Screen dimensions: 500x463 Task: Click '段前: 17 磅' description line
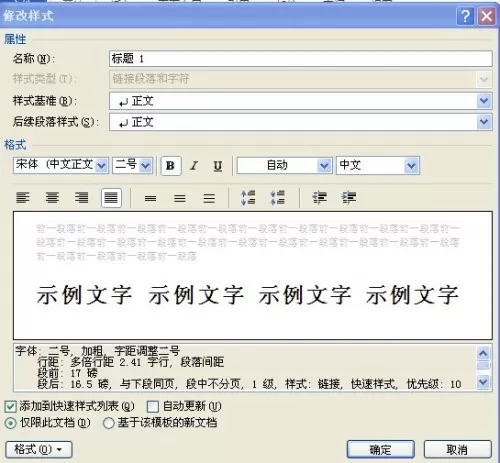click(x=67, y=373)
